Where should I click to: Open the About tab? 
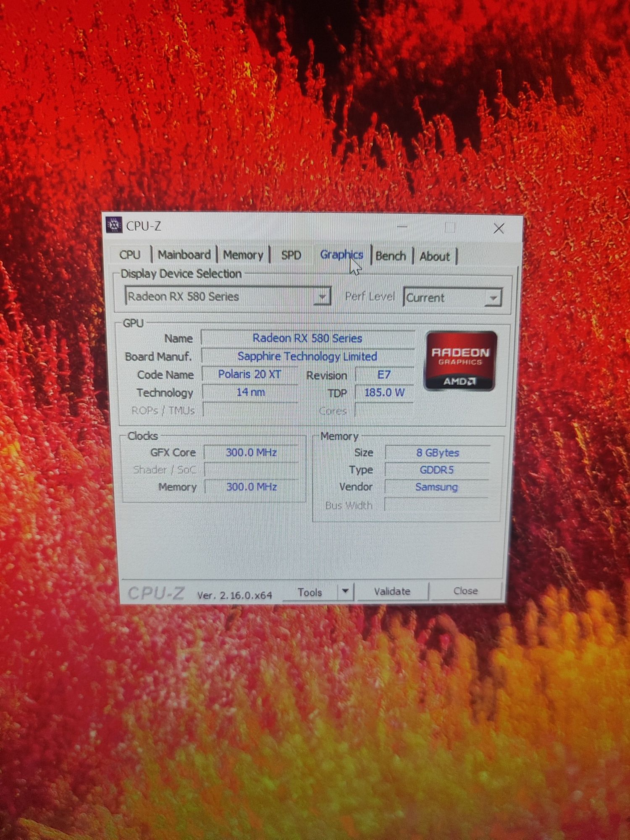[x=434, y=256]
